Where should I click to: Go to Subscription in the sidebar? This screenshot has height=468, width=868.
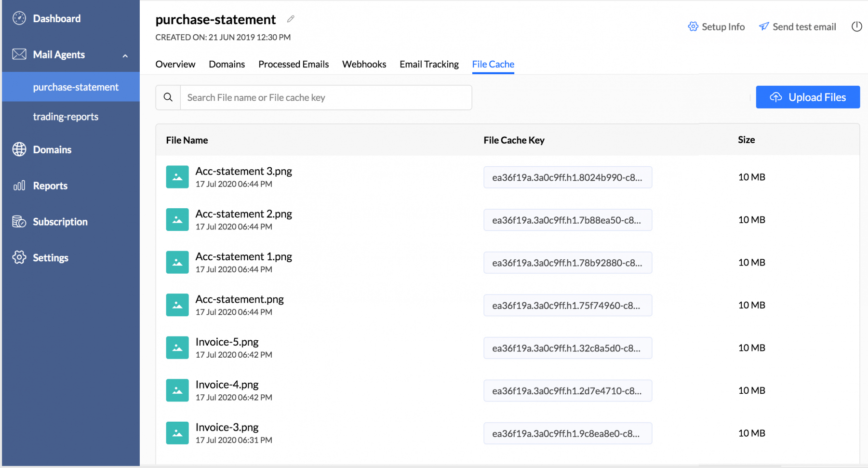pos(60,222)
